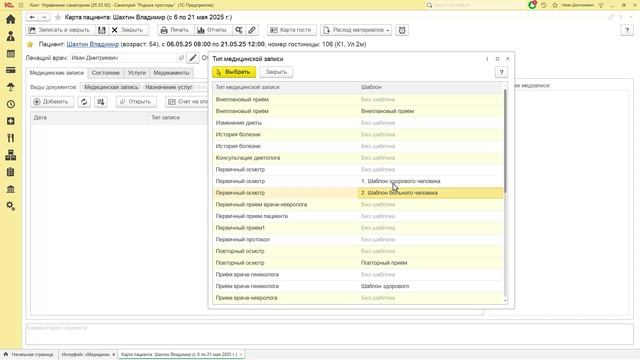This screenshot has height=360, width=640.
Task: Open the medical cross section in the sidebar
Action: pos(11,121)
